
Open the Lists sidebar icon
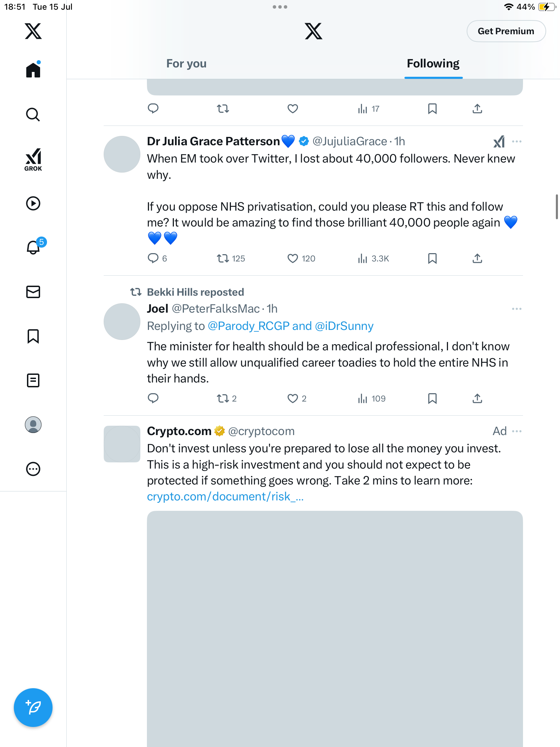(33, 380)
